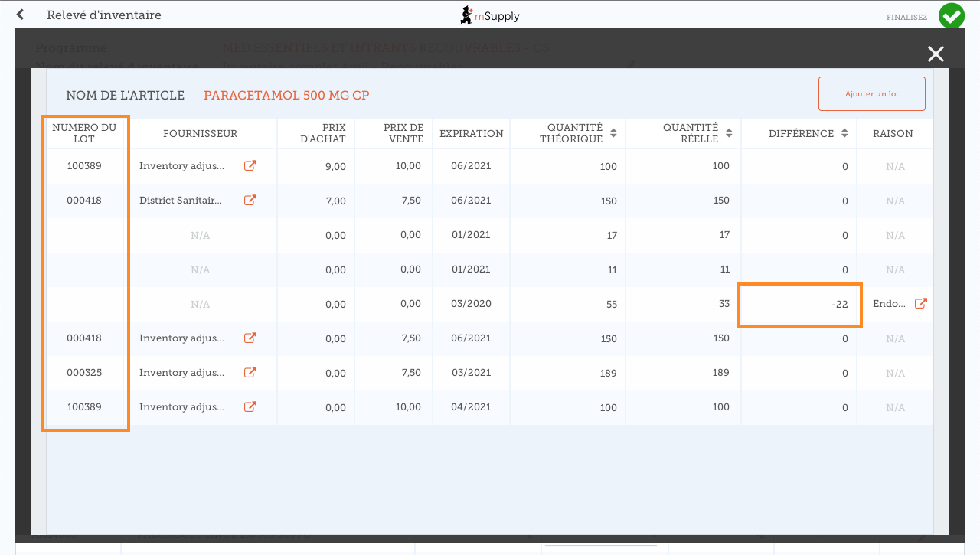Click the mSupply logo in header
This screenshot has height=555, width=980.
coord(490,15)
